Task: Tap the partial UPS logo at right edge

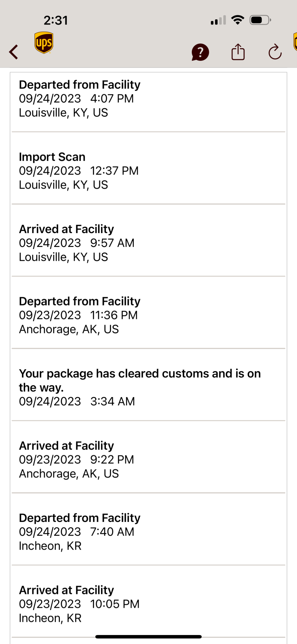Action: click(295, 42)
